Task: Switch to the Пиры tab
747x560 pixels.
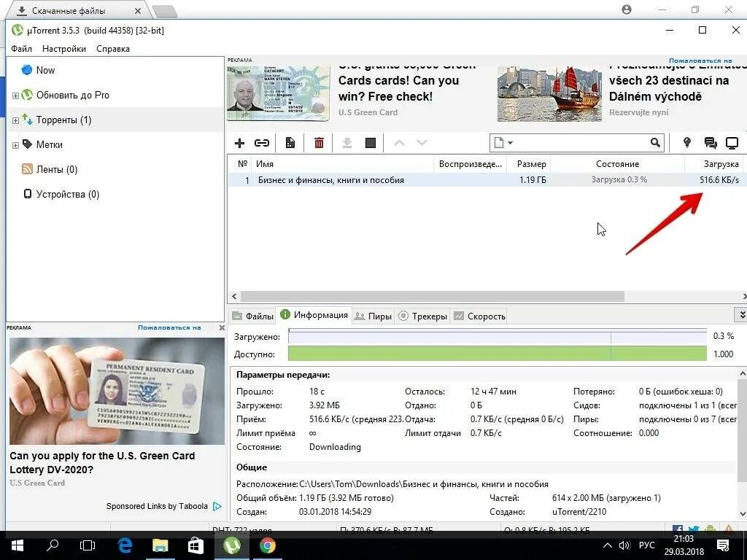Action: point(373,316)
